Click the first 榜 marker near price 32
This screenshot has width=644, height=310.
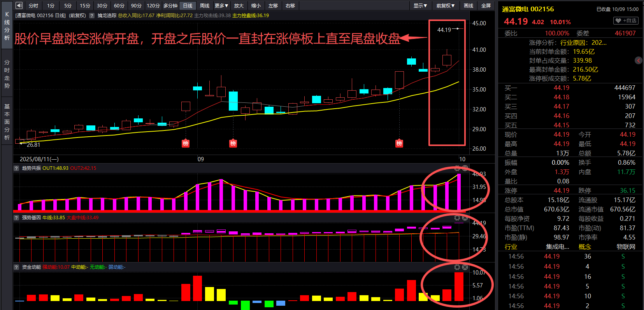186,143
